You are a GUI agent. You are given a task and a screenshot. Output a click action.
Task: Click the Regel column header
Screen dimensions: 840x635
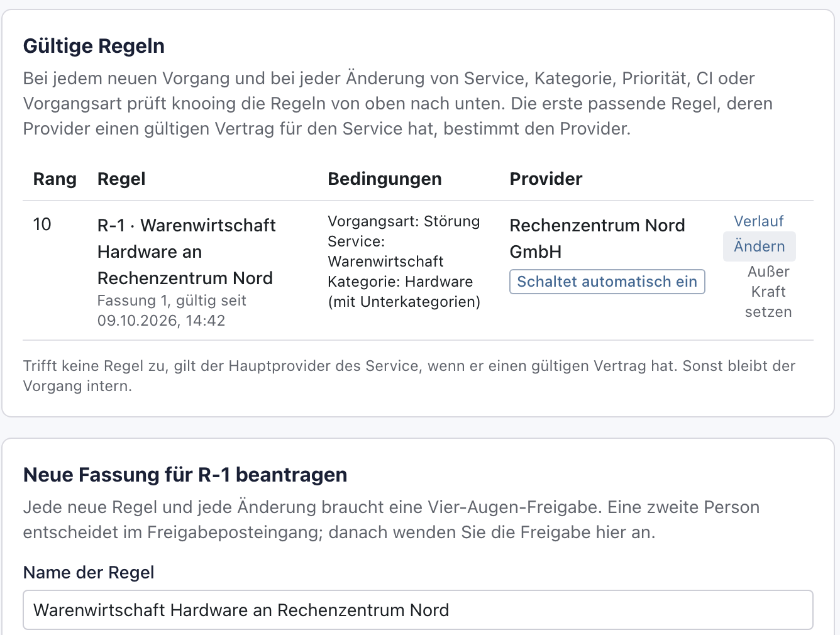[x=121, y=179]
